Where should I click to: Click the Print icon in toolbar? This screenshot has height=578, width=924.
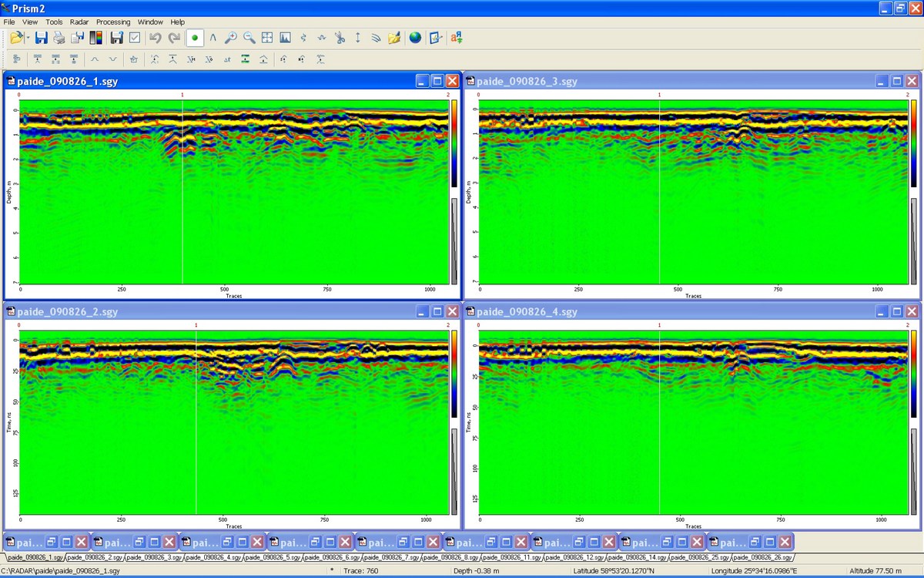pyautogui.click(x=59, y=38)
